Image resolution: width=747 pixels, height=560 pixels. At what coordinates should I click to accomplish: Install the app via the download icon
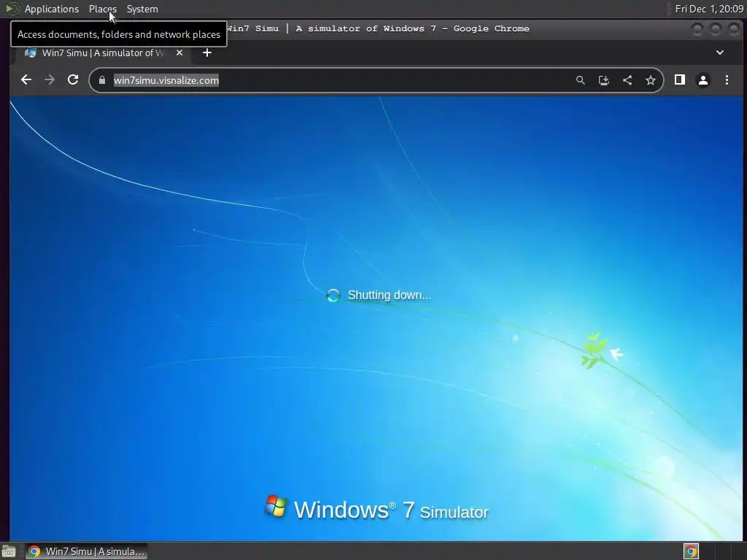[x=603, y=80]
